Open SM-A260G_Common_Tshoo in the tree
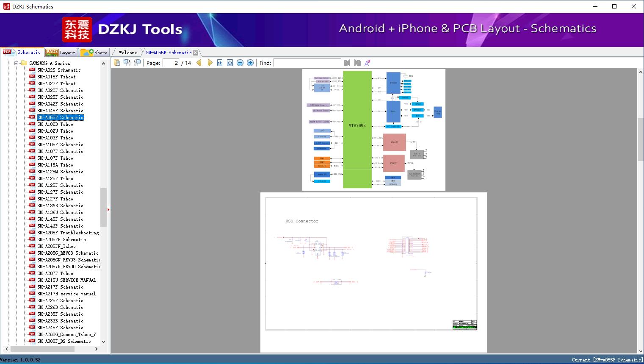 click(x=66, y=334)
